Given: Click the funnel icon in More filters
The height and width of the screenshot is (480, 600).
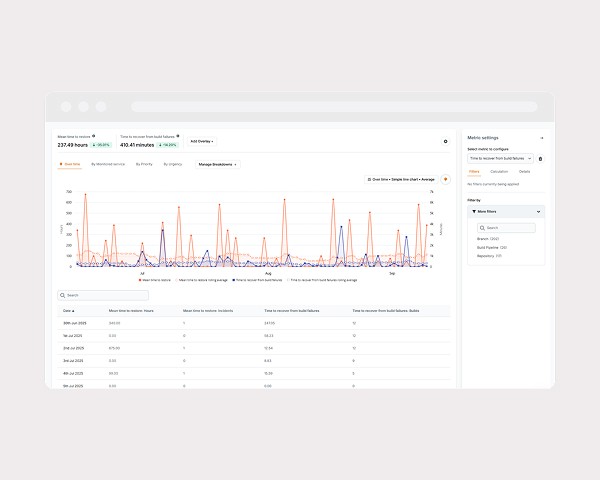Looking at the screenshot, I should 474,211.
